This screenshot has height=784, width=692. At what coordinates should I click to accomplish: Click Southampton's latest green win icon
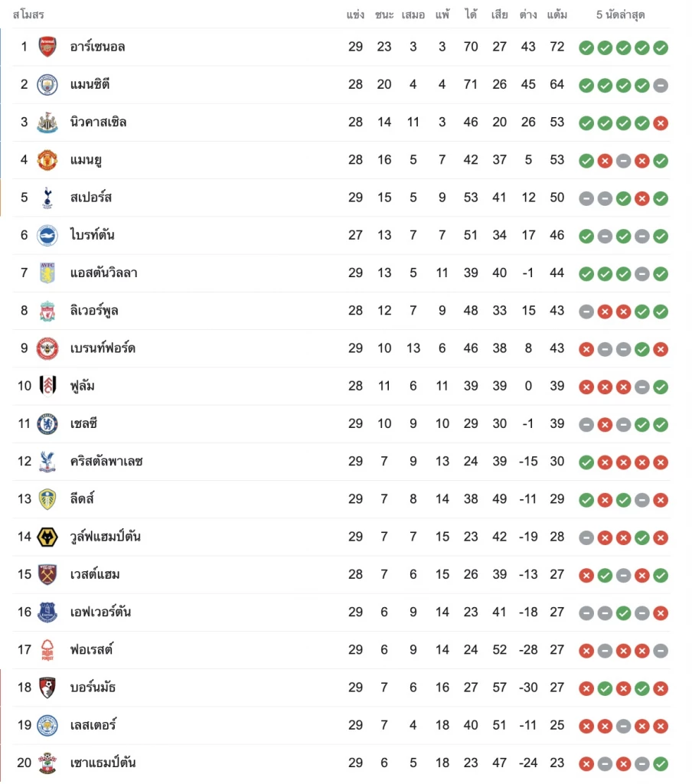(661, 763)
